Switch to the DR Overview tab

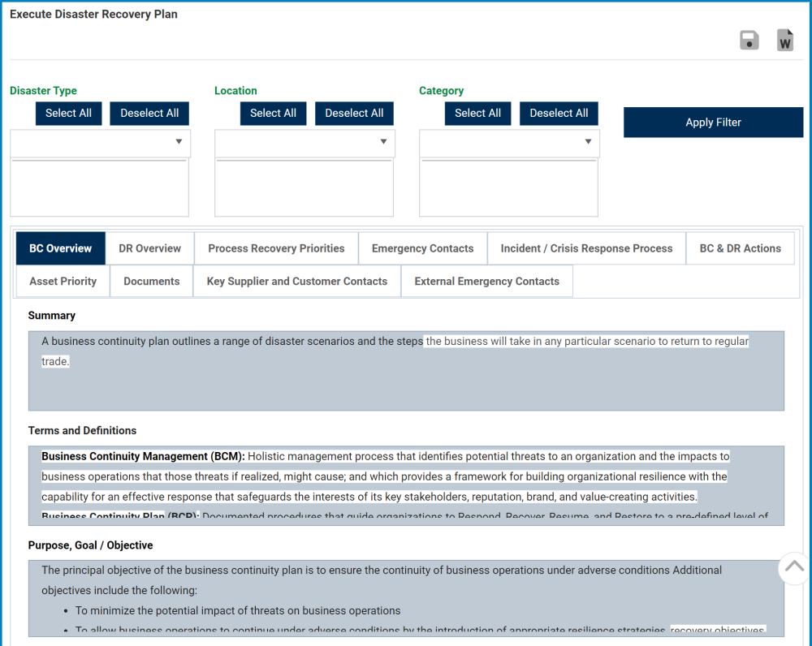(150, 248)
